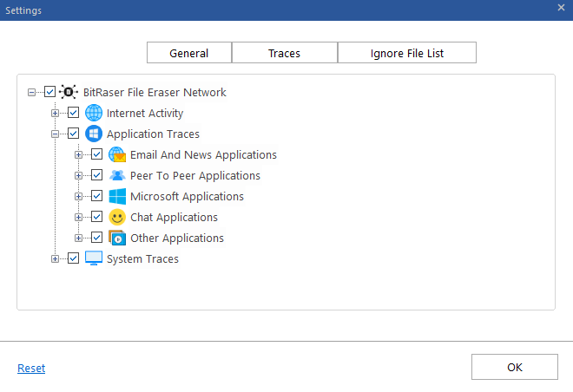The width and height of the screenshot is (573, 392).
Task: Click the Other Applications media icon
Action: coord(117,238)
